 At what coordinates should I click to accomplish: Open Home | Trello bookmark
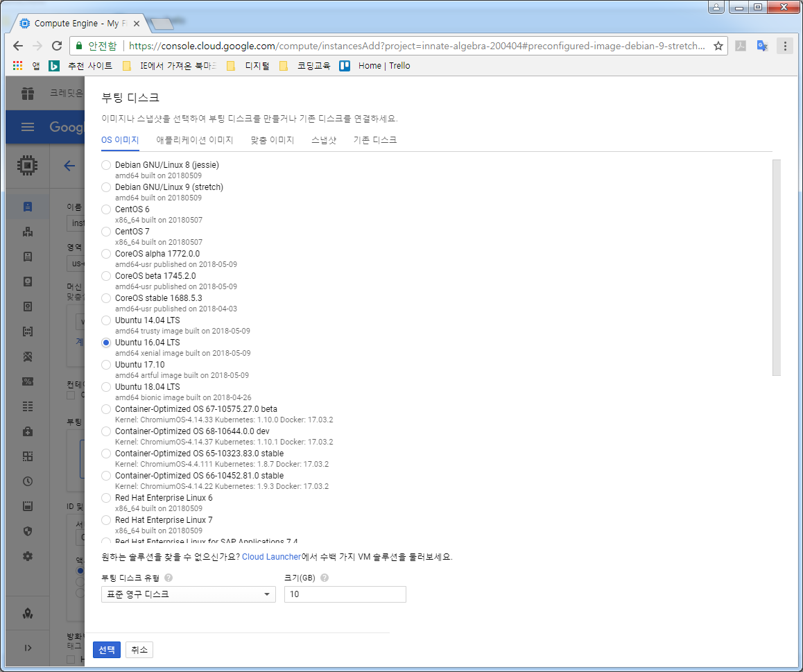[375, 66]
